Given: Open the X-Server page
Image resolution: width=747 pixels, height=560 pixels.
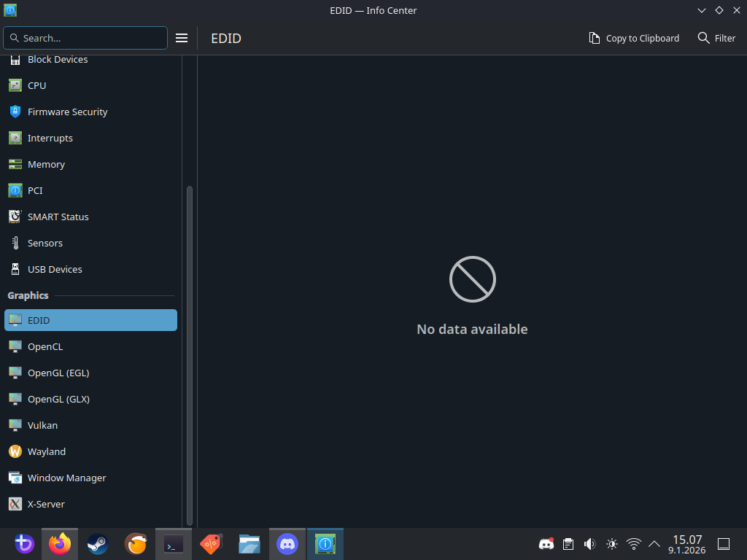Looking at the screenshot, I should point(90,504).
